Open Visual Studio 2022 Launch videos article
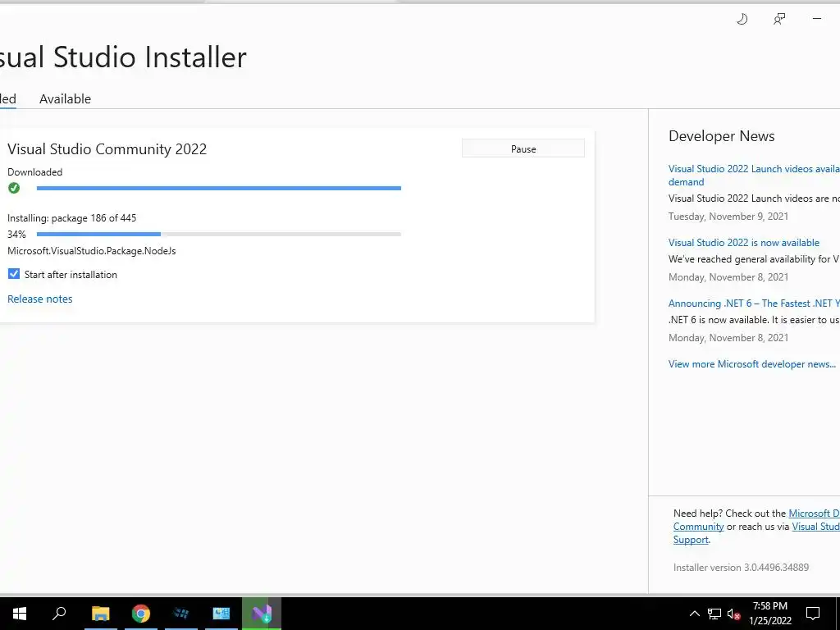The image size is (840, 630). pyautogui.click(x=754, y=176)
